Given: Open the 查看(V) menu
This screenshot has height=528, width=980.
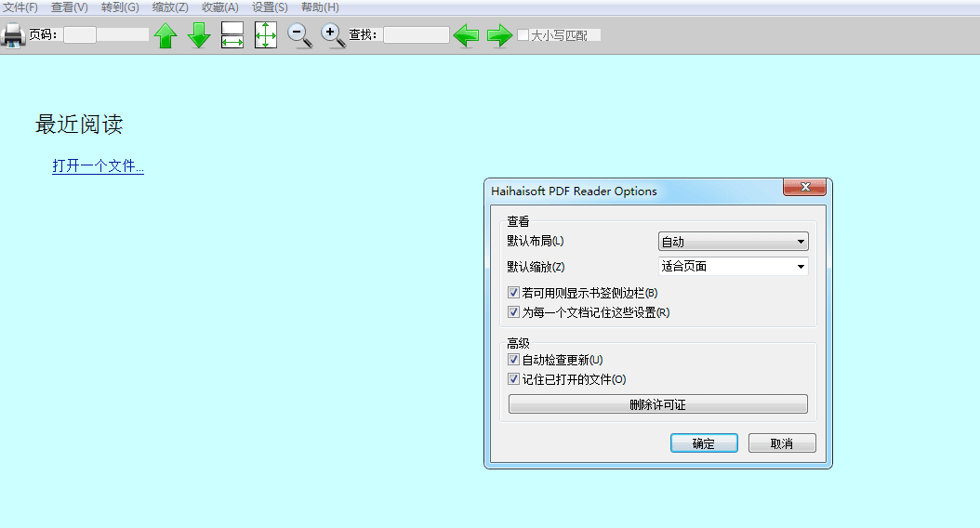Looking at the screenshot, I should [x=70, y=7].
